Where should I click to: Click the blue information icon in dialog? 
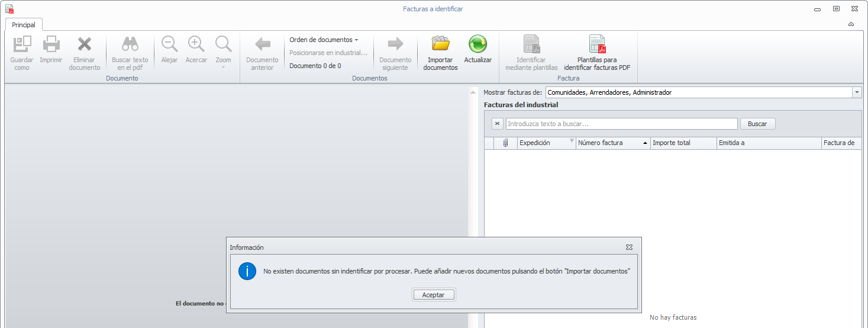pyautogui.click(x=247, y=271)
